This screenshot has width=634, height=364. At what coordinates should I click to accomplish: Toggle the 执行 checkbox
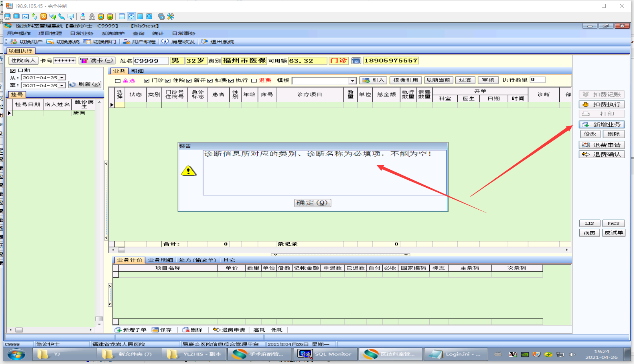pyautogui.click(x=231, y=80)
